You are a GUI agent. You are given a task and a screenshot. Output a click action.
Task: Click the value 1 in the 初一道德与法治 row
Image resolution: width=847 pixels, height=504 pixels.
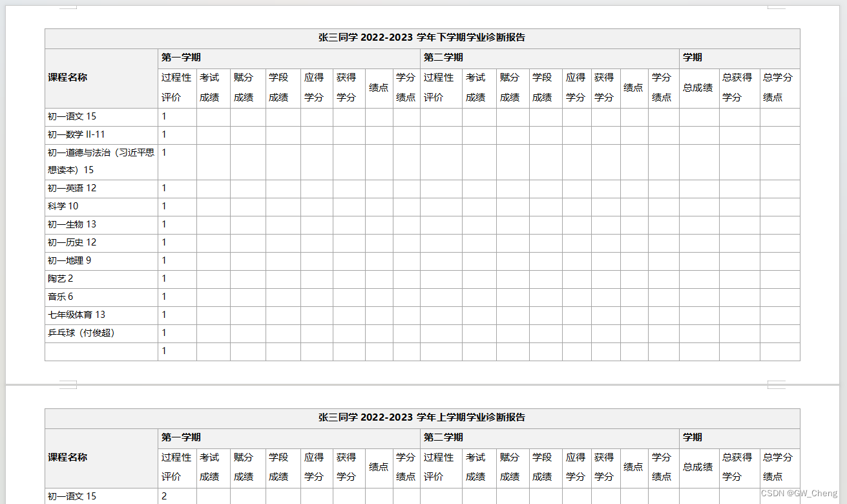tap(164, 152)
